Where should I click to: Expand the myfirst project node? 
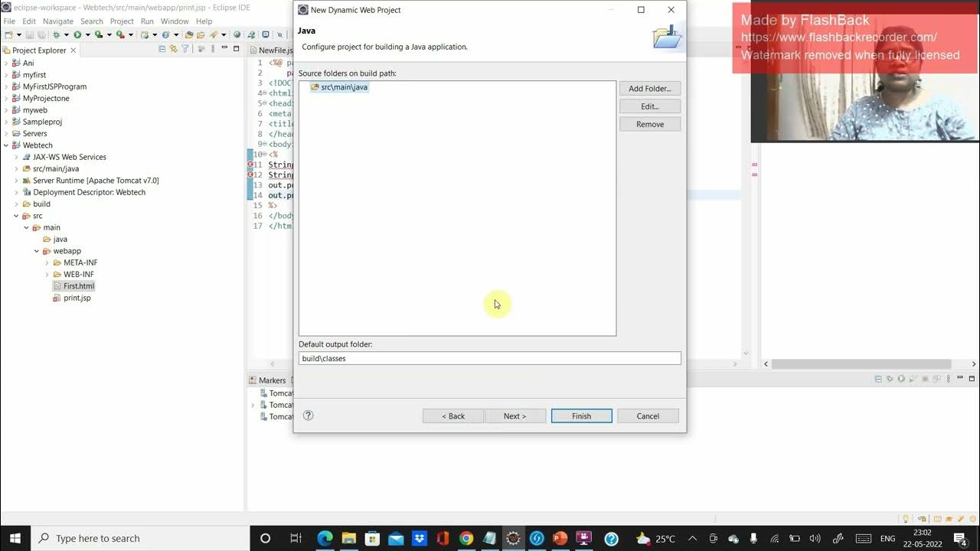[x=6, y=75]
